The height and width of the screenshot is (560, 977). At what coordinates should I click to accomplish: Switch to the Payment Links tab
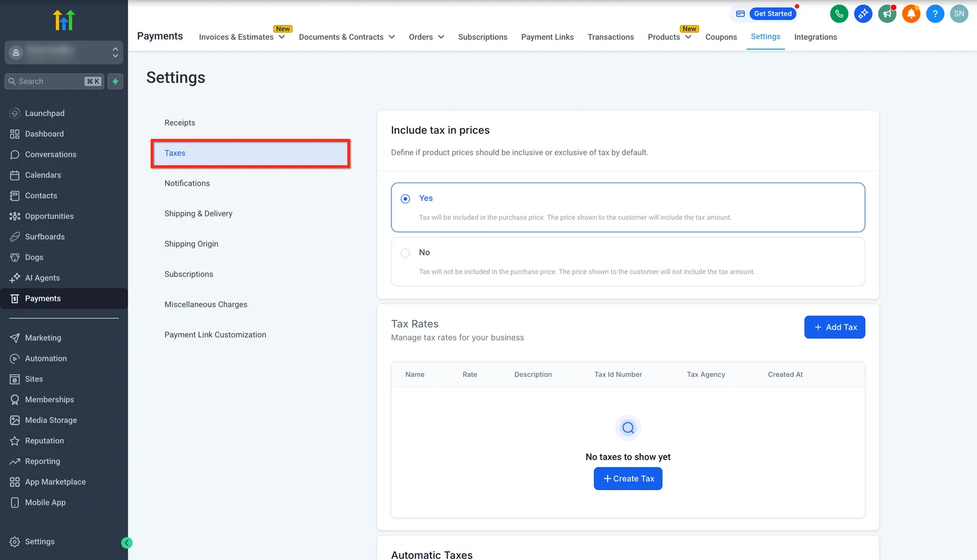(547, 37)
